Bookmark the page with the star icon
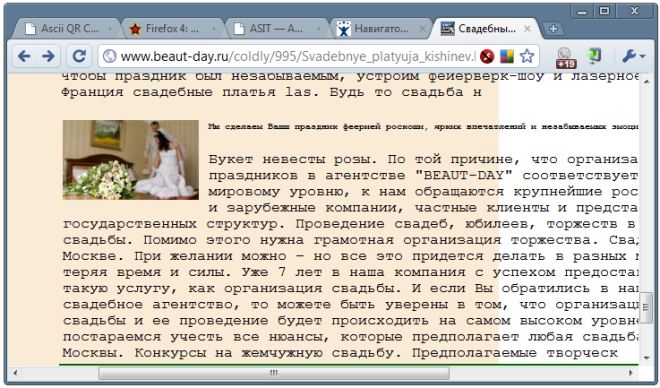Viewport: 660px width, 388px height. 527,56
